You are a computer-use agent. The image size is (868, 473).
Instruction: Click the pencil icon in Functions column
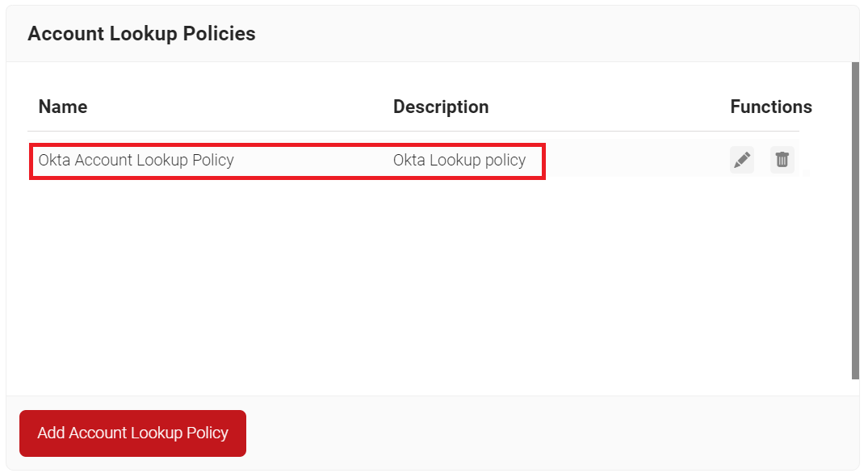[741, 160]
